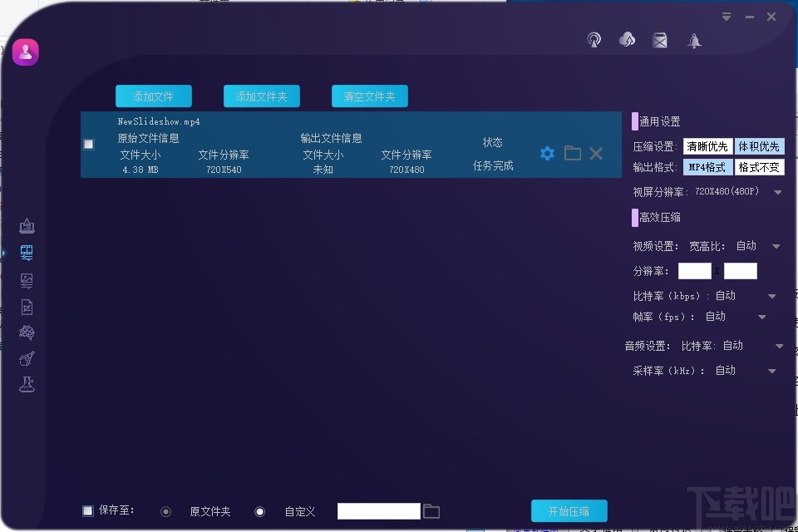Expand the 宽高比 aspect ratio dropdown
This screenshot has width=798, height=532.
(777, 245)
